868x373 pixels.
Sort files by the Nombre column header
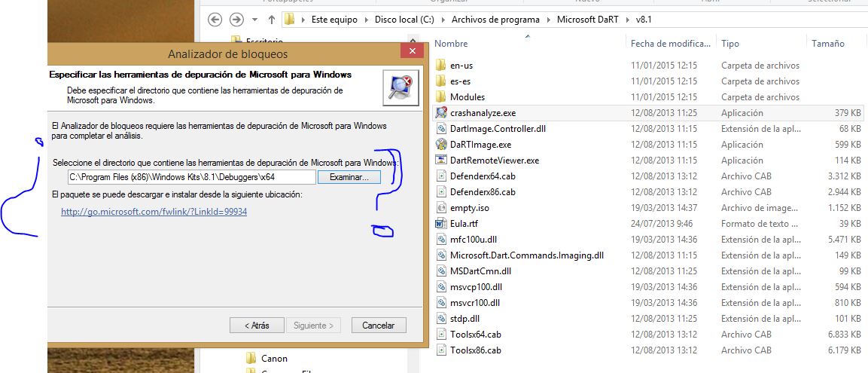tap(452, 44)
